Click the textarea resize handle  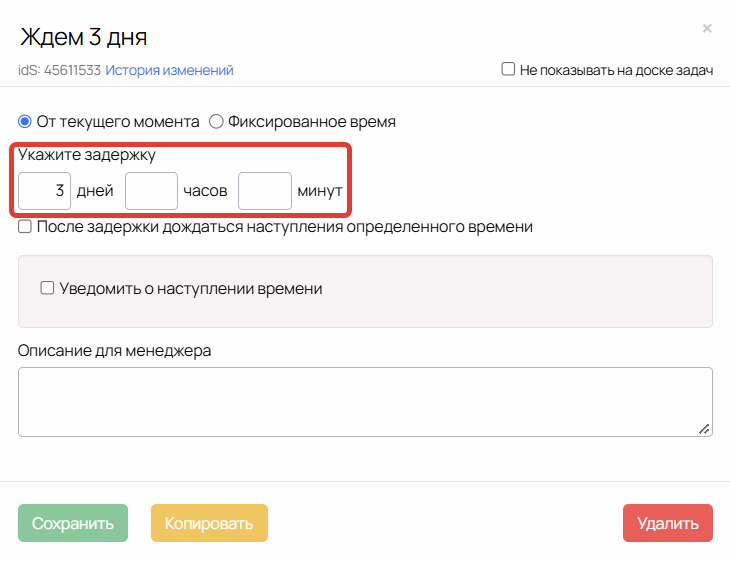[704, 429]
